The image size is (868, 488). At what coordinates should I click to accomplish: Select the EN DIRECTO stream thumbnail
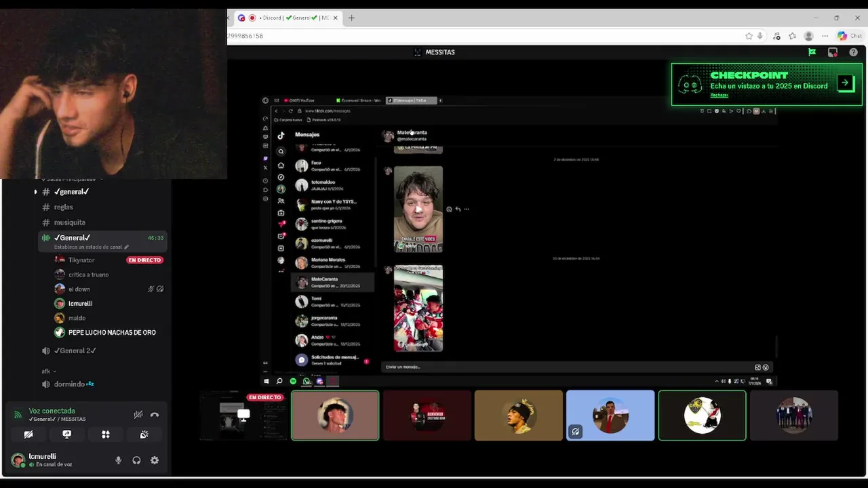[243, 415]
